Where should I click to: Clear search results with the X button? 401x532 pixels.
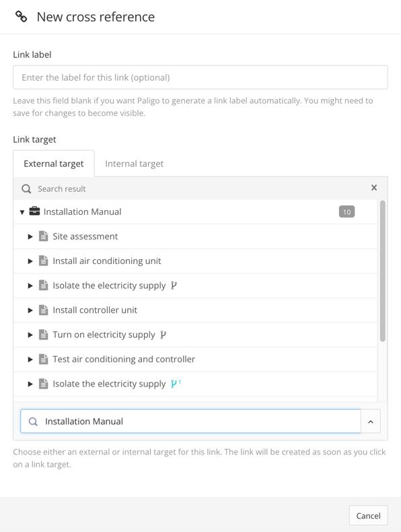[x=374, y=188]
